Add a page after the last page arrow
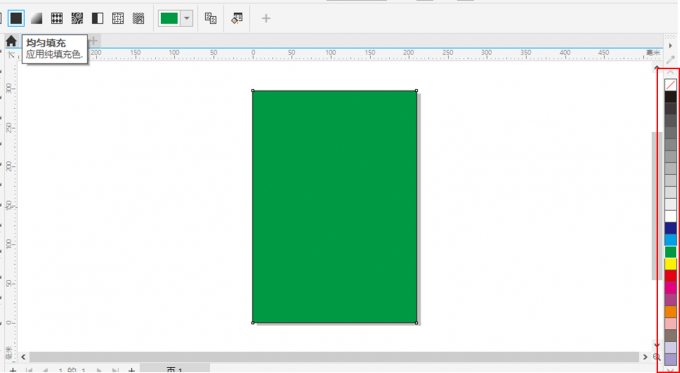 click(132, 370)
